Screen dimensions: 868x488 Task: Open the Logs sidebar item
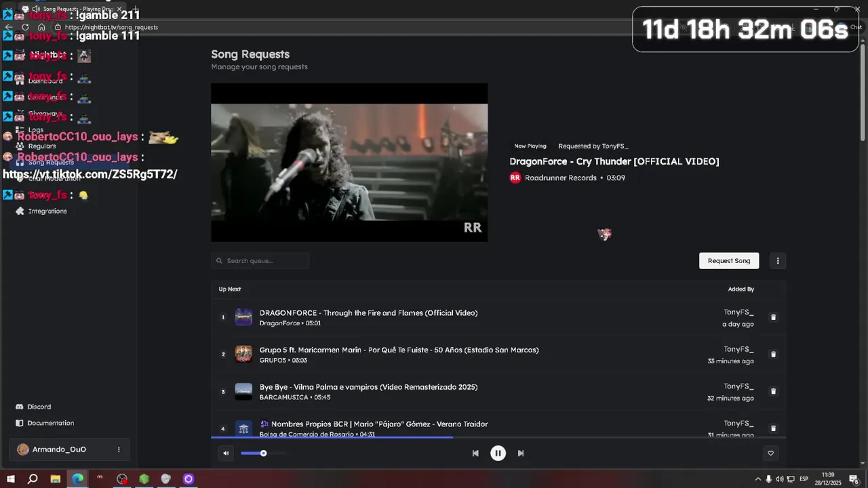tap(35, 129)
